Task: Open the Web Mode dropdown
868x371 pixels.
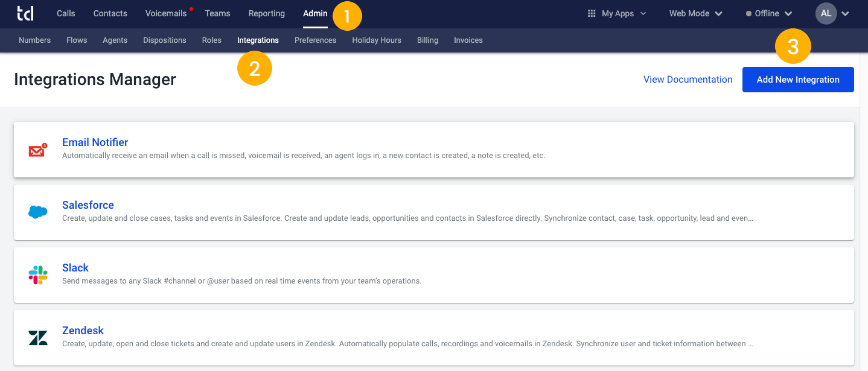Action: (695, 13)
